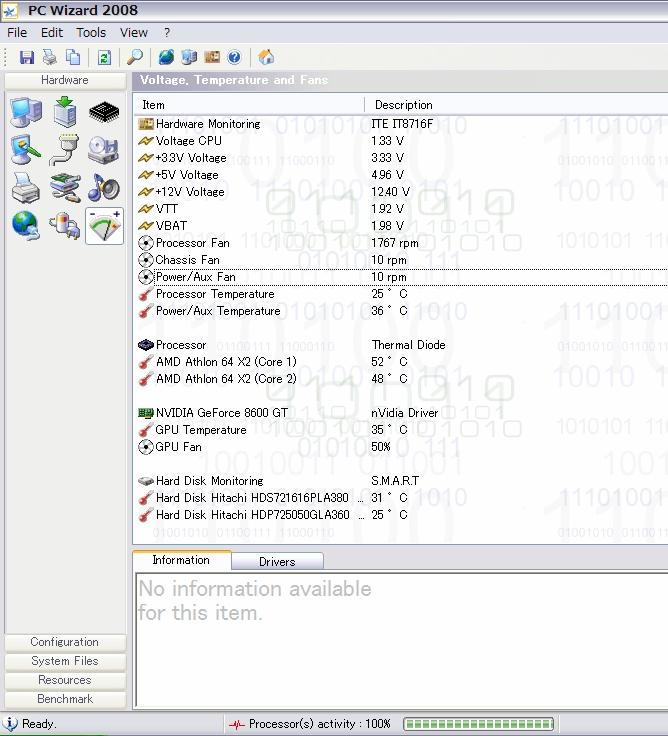Expand the Configuration section

pyautogui.click(x=65, y=642)
